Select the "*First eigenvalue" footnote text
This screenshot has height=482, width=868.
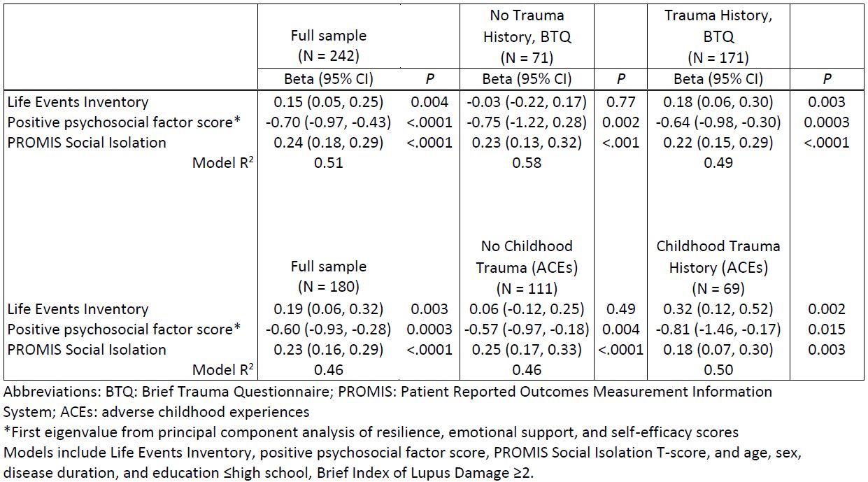371,432
